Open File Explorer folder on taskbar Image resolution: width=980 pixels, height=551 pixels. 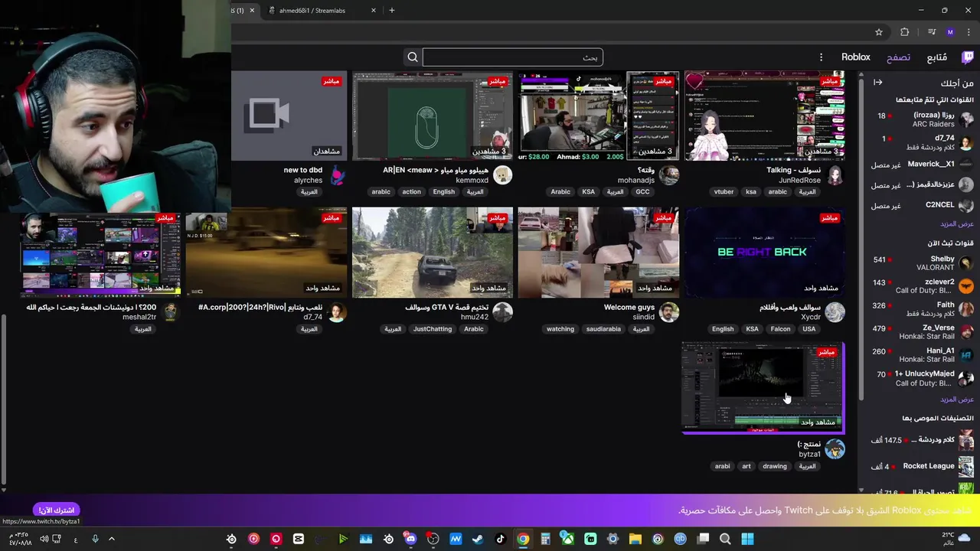(635, 539)
